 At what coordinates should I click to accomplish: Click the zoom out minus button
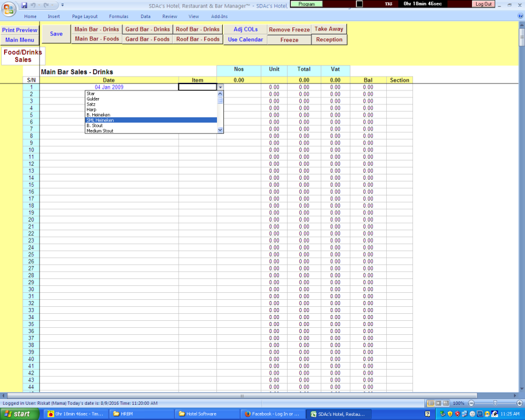[x=471, y=403]
